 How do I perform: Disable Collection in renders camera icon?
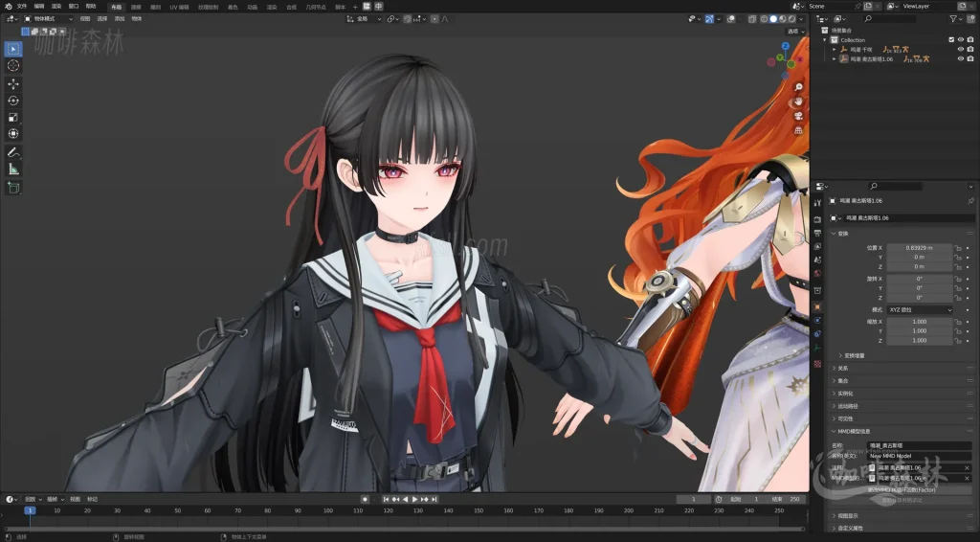(970, 40)
